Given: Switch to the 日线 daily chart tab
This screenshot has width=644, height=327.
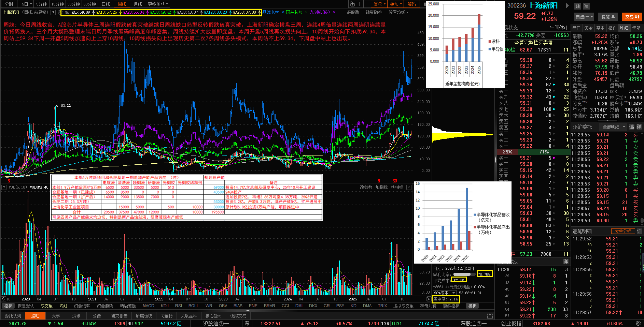Looking at the screenshot, I should pos(106,4).
